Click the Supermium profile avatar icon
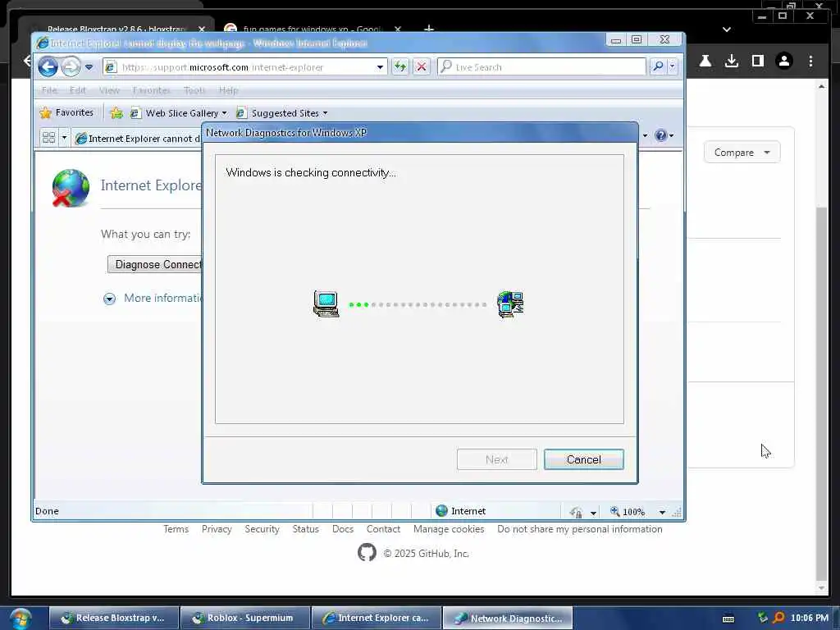840x630 pixels. [783, 61]
